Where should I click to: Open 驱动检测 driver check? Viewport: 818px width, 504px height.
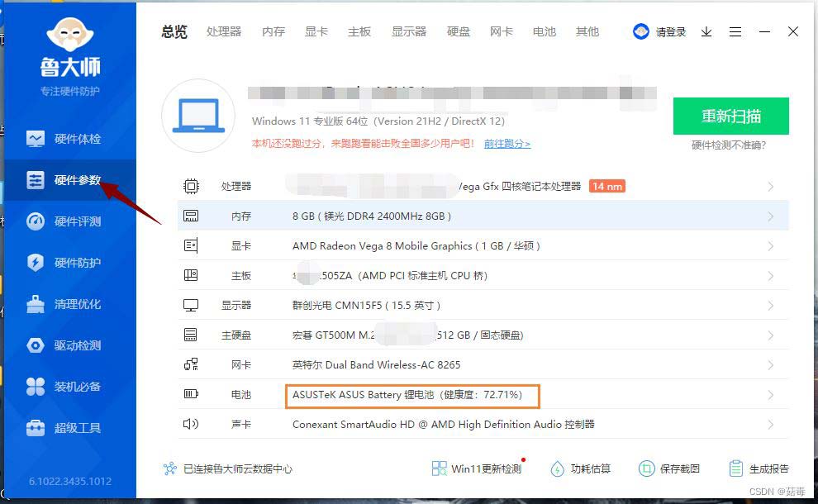63,345
